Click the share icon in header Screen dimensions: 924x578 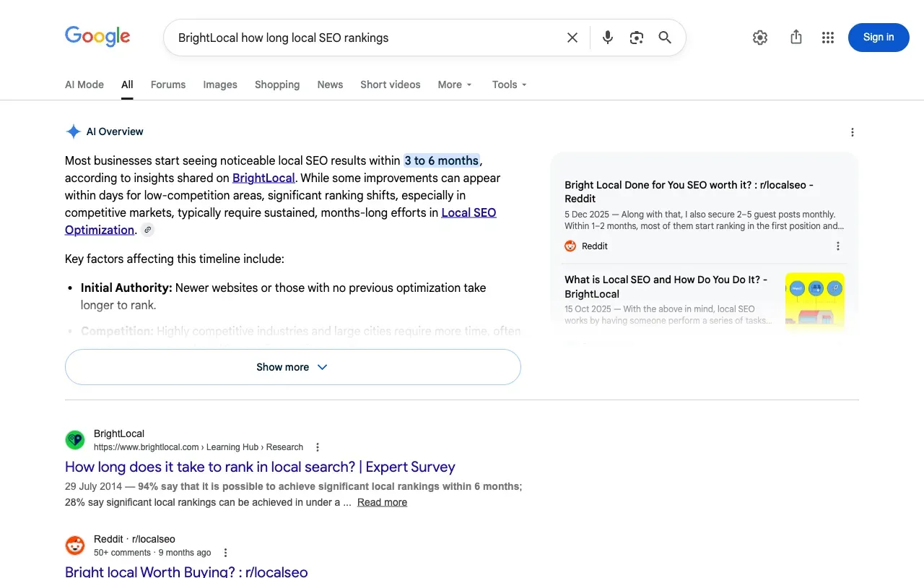click(x=796, y=37)
